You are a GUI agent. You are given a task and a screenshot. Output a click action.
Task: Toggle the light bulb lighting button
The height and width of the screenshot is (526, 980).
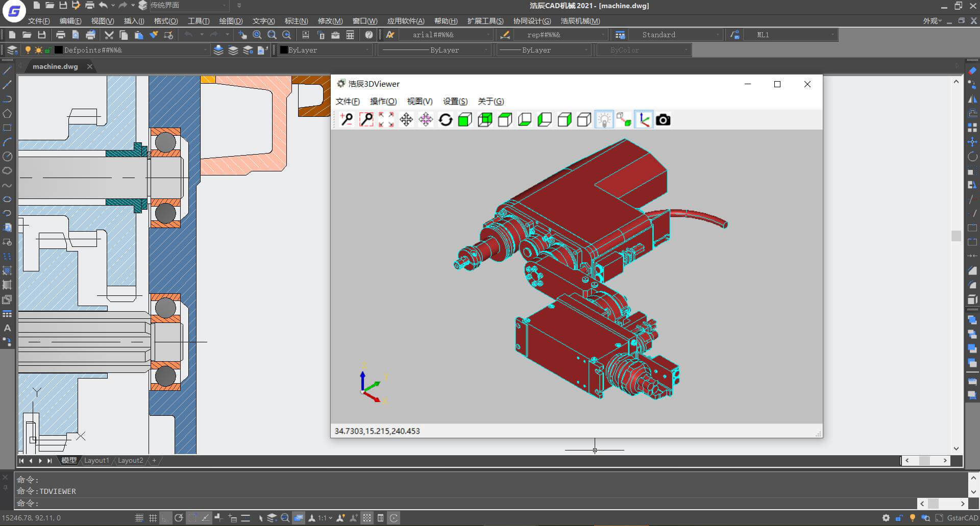[604, 120]
